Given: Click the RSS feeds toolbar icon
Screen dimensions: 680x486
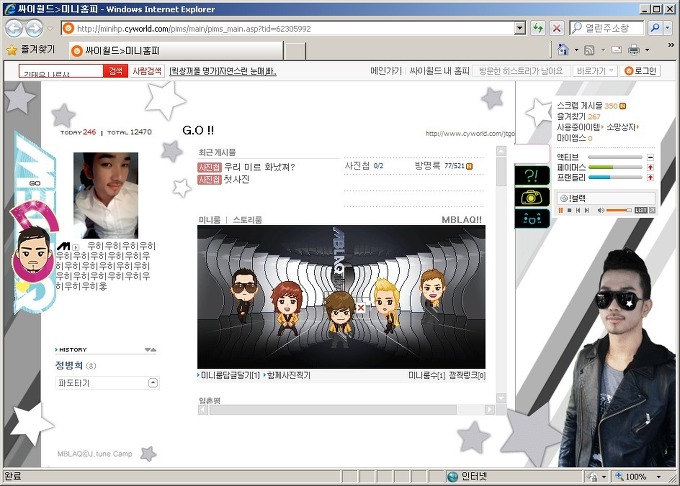Looking at the screenshot, I should click(x=589, y=50).
